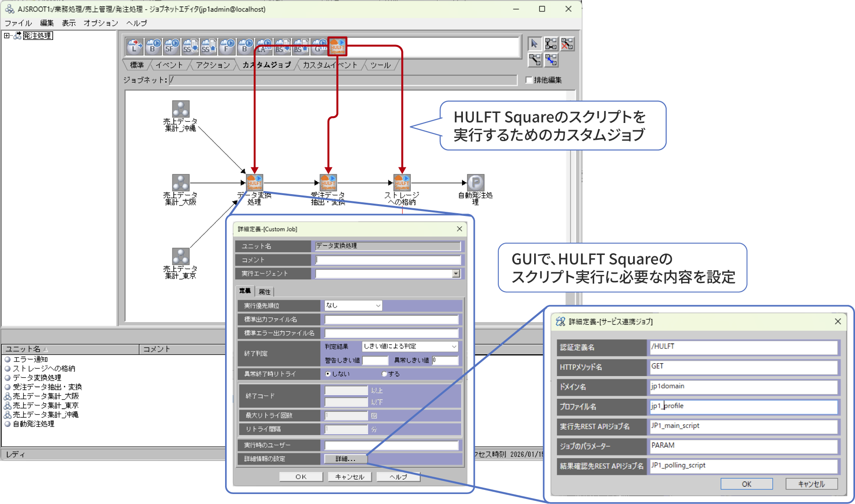Select the 自動発注処理 job icon in the flow
Screen dimensions: 855x504
point(475,183)
